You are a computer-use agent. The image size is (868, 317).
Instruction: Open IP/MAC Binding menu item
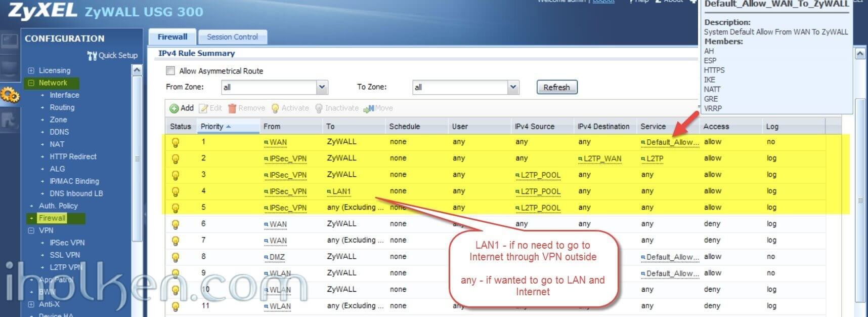(x=74, y=181)
